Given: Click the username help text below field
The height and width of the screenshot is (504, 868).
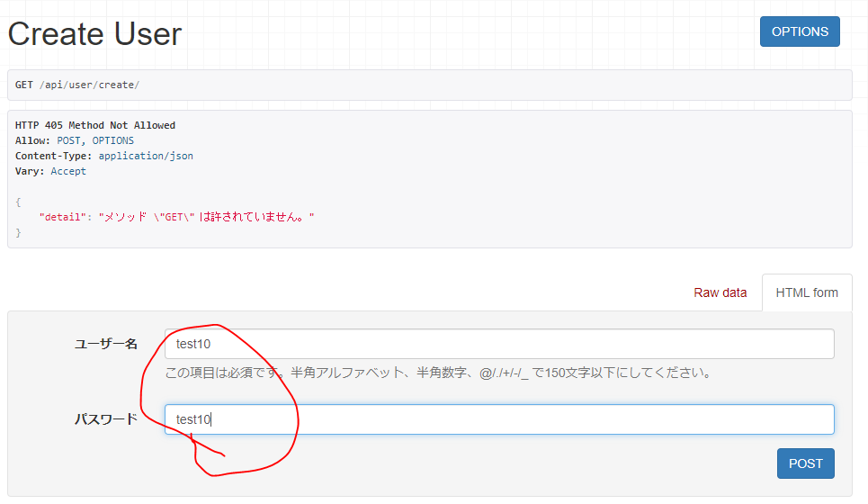Looking at the screenshot, I should click(439, 373).
